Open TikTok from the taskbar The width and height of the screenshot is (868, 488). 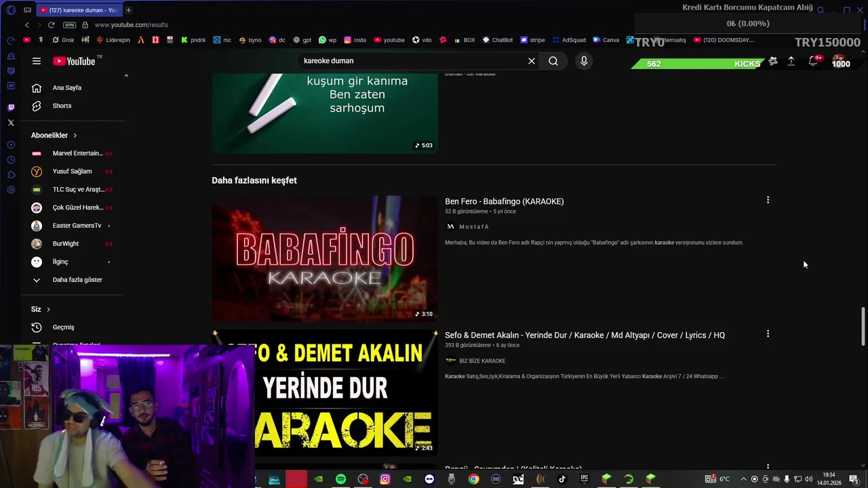562,479
